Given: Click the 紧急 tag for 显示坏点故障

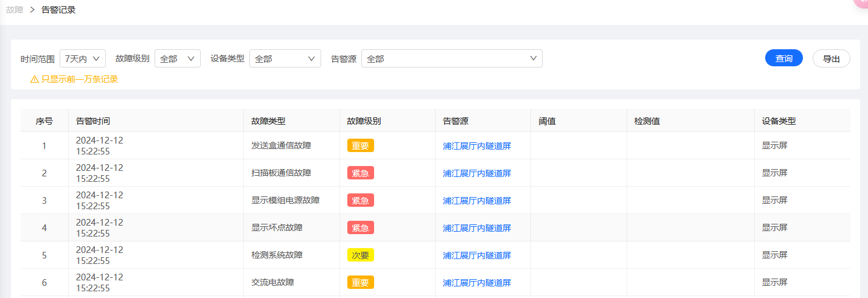Looking at the screenshot, I should (361, 227).
